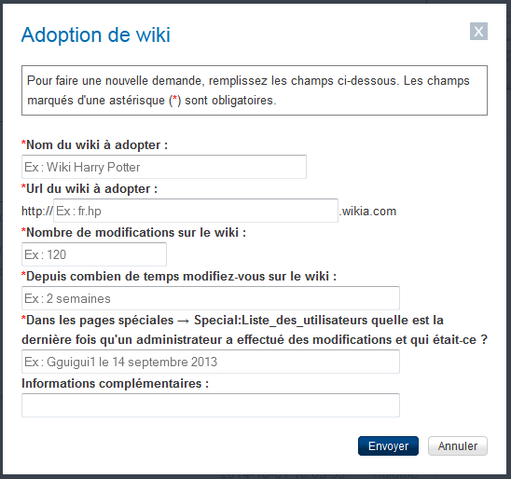Click the 'http://' prefix text
This screenshot has width=511, height=479.
[x=37, y=211]
